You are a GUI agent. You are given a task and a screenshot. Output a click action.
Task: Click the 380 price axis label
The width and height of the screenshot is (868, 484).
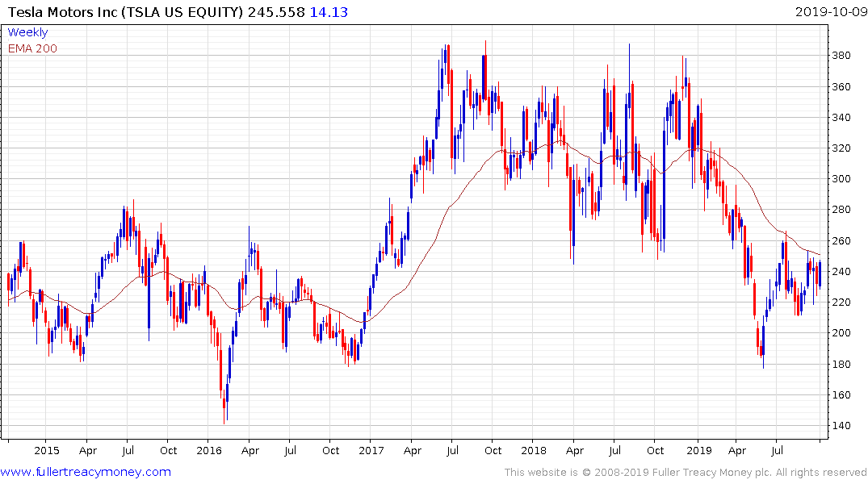(x=841, y=56)
